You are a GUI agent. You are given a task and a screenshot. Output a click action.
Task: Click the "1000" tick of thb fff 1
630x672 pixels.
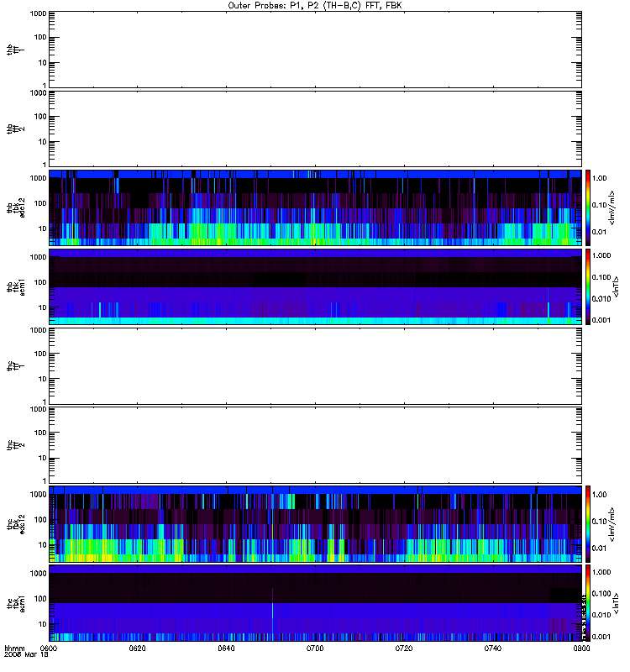click(38, 13)
